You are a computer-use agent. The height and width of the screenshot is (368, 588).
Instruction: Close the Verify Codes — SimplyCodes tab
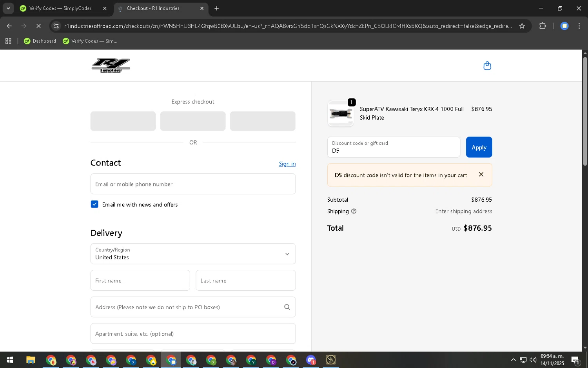tap(105, 8)
